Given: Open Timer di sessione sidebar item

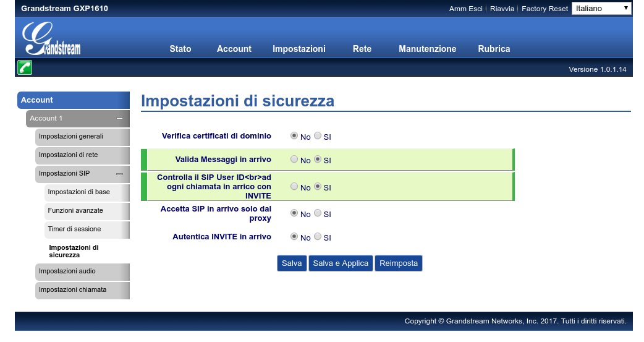Looking at the screenshot, I should coord(87,229).
